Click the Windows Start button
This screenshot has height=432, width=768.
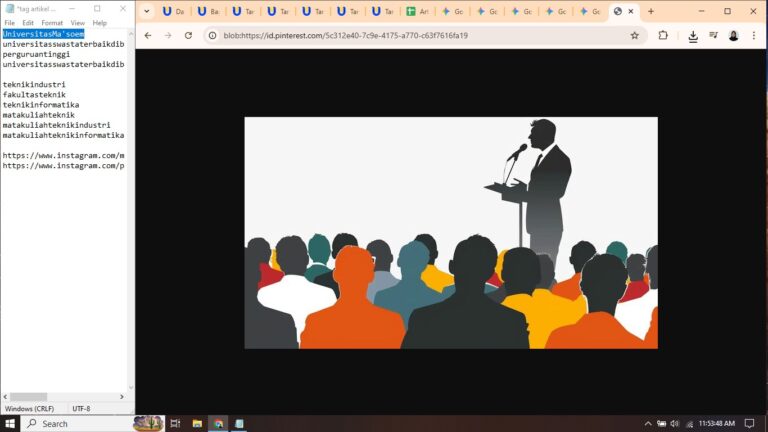click(x=10, y=424)
